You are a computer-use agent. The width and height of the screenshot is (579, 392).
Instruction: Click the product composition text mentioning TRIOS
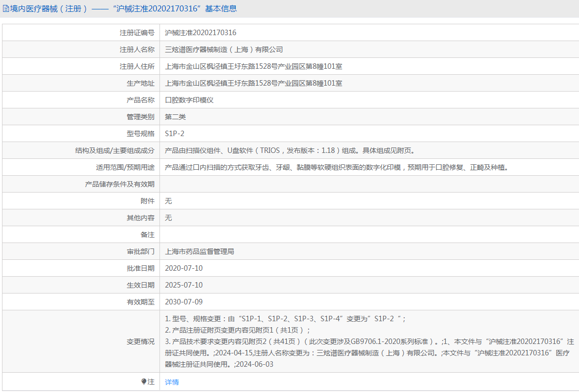coord(290,150)
